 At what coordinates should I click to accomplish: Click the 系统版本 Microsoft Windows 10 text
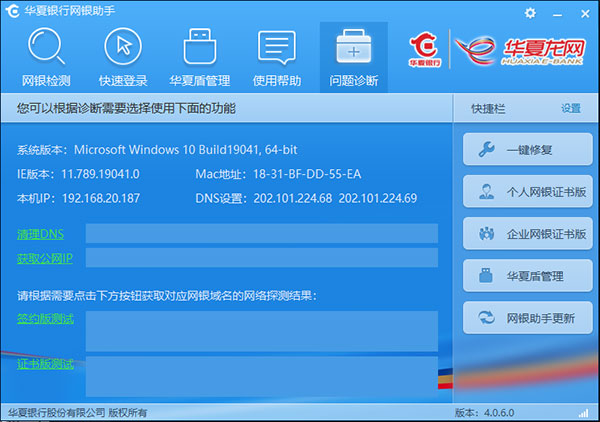[157, 150]
